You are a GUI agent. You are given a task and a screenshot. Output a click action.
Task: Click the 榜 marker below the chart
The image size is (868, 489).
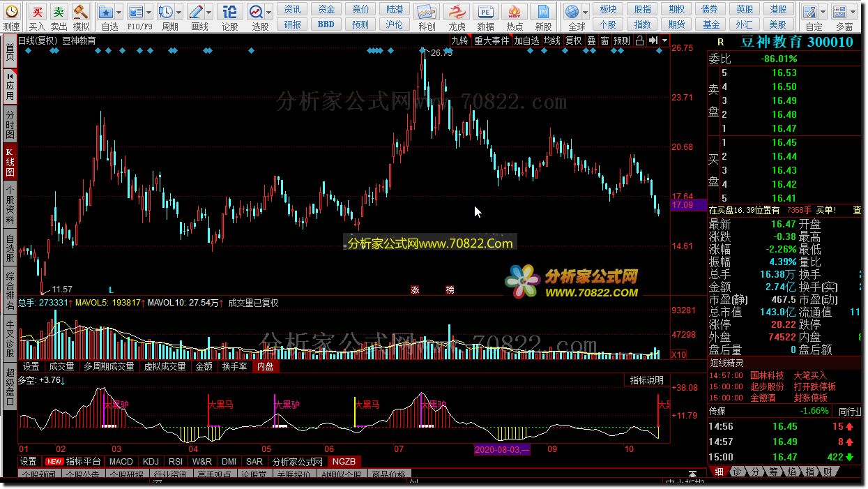pyautogui.click(x=450, y=289)
